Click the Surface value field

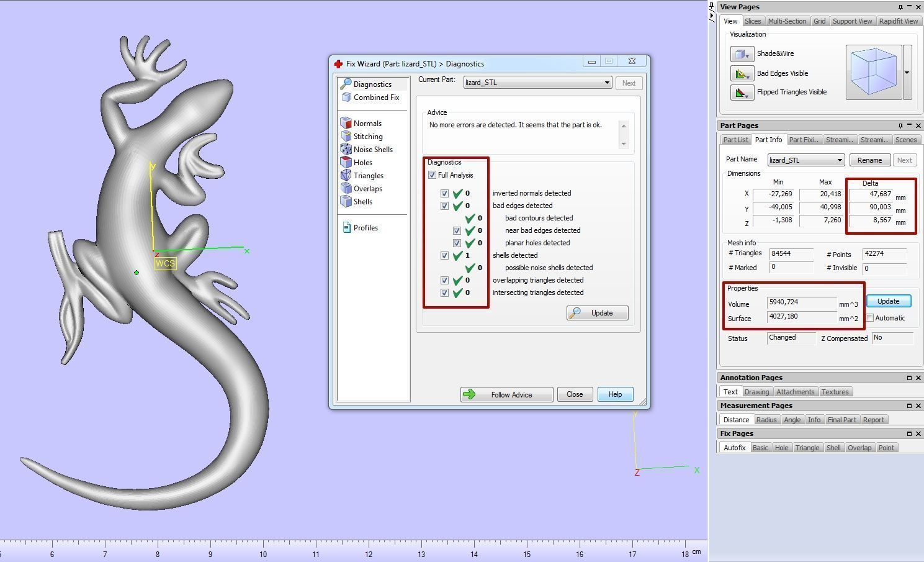[802, 317]
